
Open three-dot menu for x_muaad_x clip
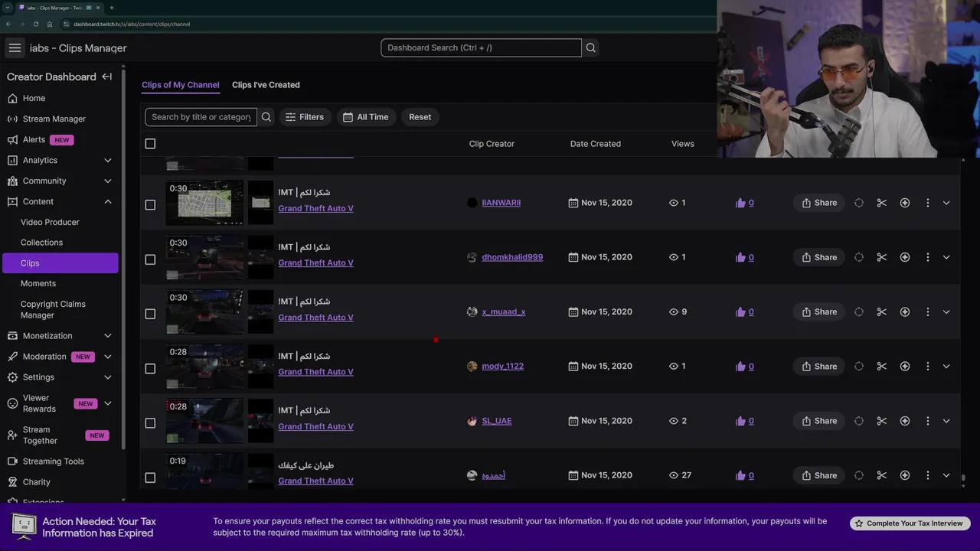pos(927,311)
